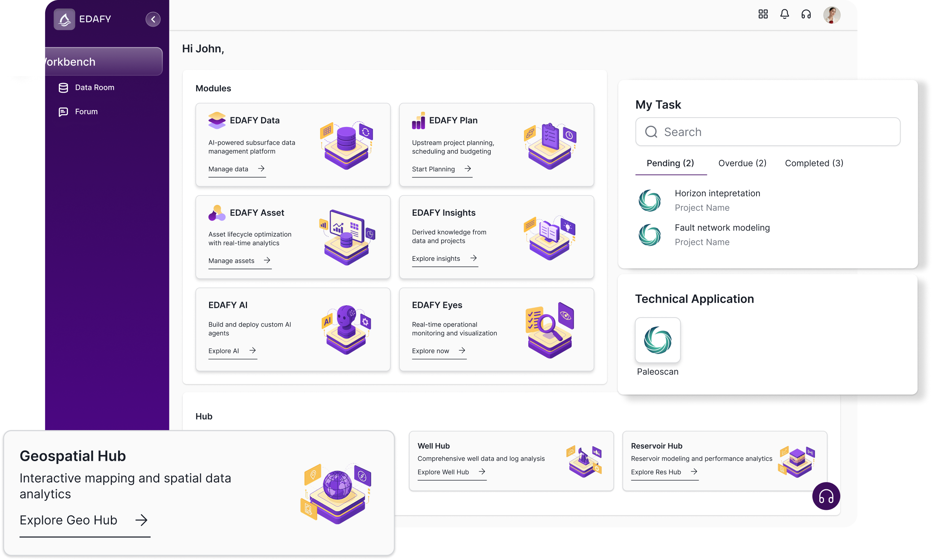Screen dimensions: 937x560
Task: Collapse the sidebar with the chevron button
Action: pos(153,19)
